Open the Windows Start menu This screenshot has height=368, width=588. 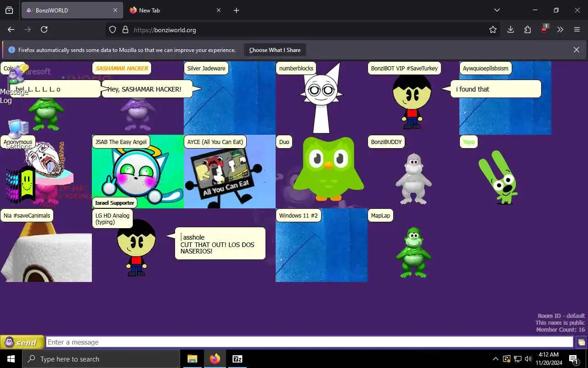[x=11, y=359]
